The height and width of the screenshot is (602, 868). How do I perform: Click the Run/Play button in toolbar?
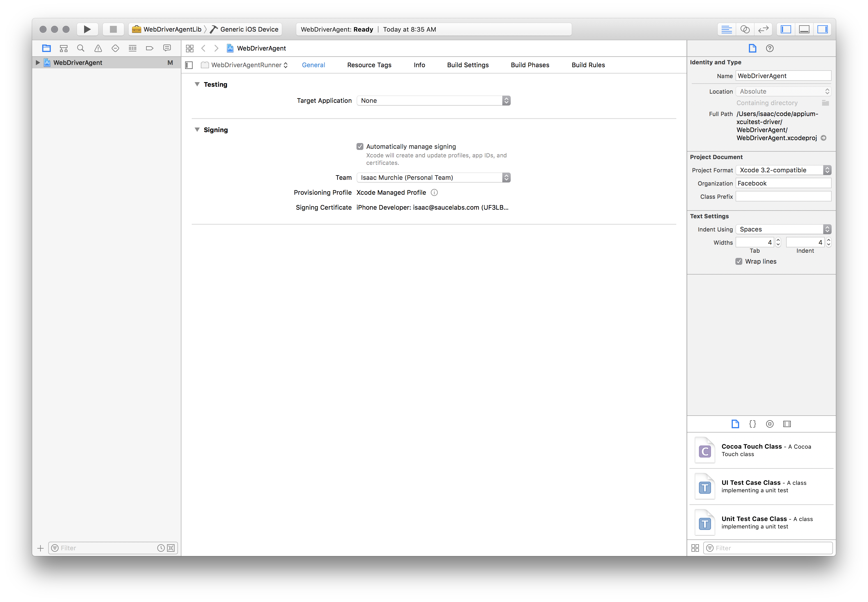click(86, 29)
